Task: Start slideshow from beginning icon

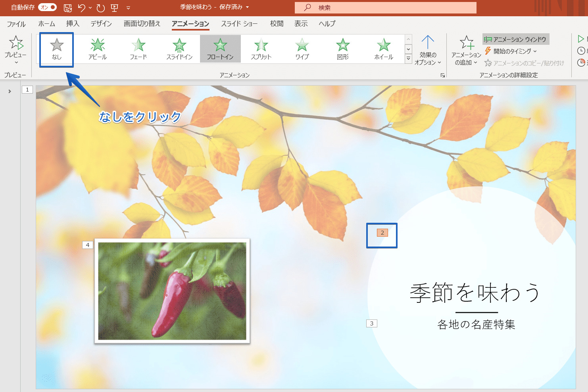Action: tap(115, 8)
